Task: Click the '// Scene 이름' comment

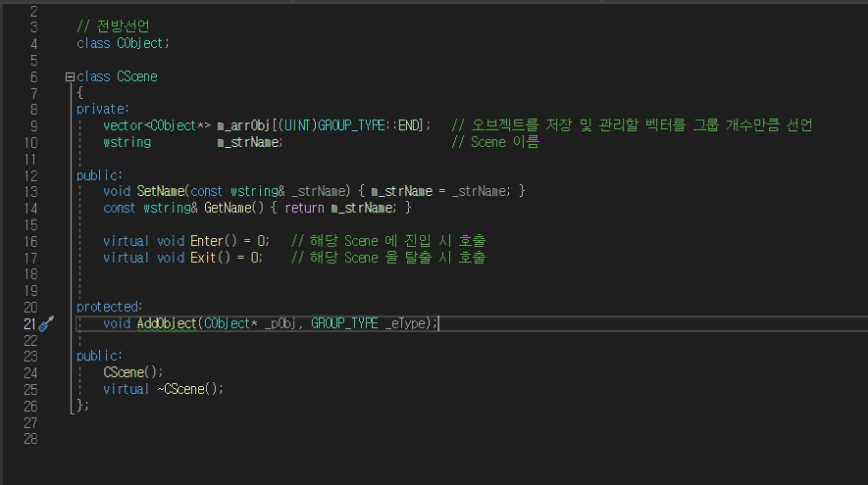Action: [495, 142]
